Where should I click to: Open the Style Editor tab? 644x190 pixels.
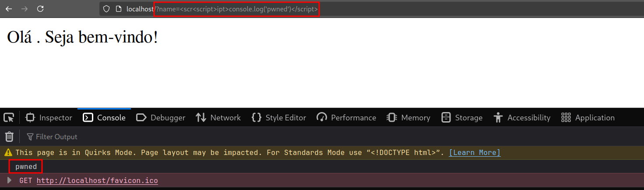coord(279,118)
